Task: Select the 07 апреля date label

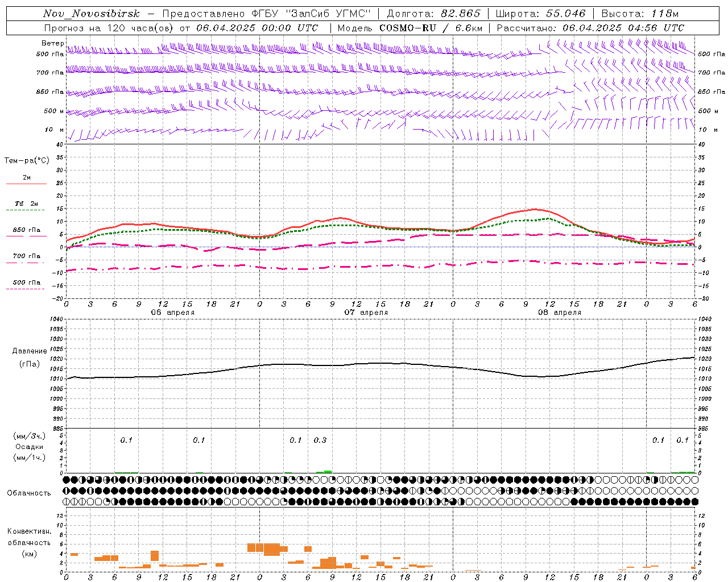Action: coord(366,313)
